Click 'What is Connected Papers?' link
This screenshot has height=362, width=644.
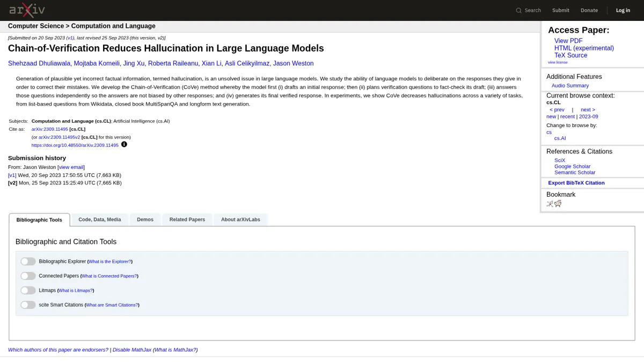[x=109, y=276]
